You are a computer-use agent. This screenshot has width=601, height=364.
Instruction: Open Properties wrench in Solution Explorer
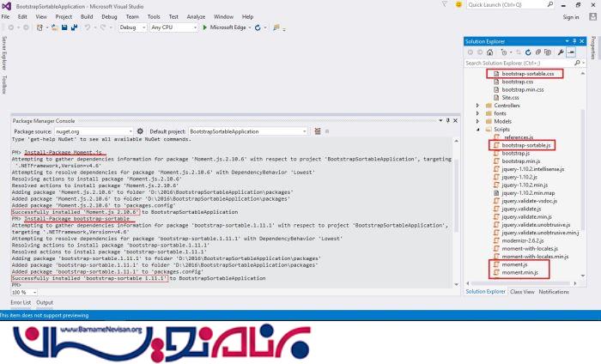(x=558, y=52)
